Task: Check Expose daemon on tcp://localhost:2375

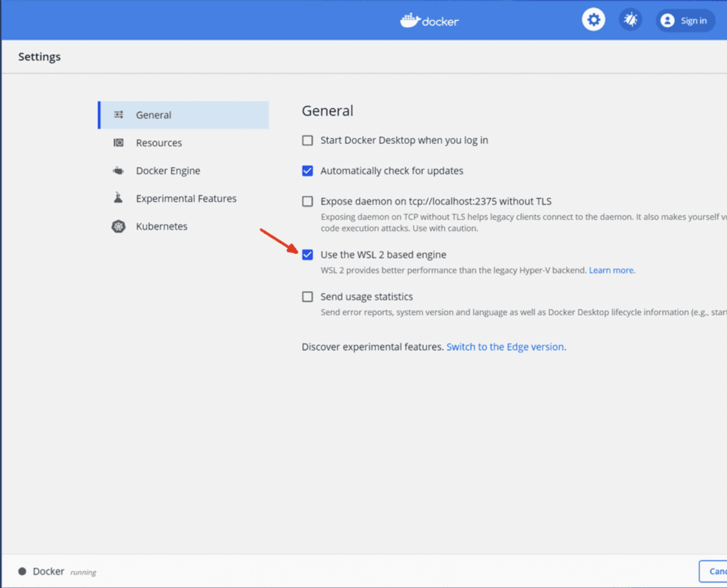Action: pyautogui.click(x=308, y=202)
